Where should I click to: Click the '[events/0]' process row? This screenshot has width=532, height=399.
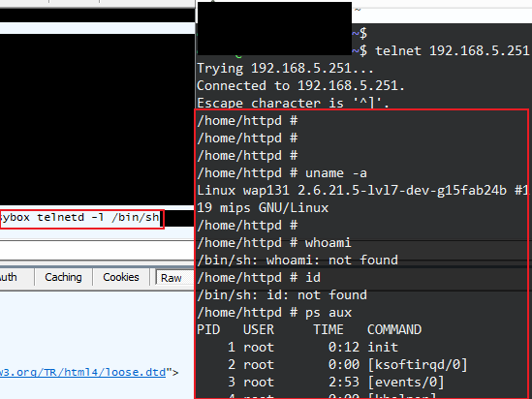336,382
